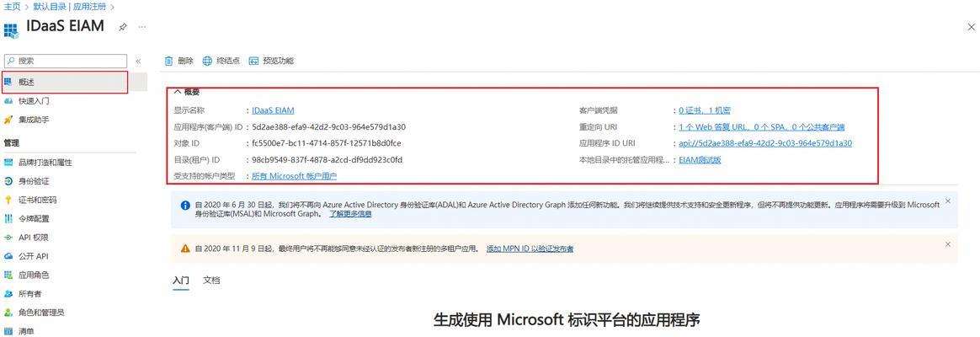980x337 pixels.
Task: Open the ellipsis more options next to title
Action: click(x=142, y=27)
